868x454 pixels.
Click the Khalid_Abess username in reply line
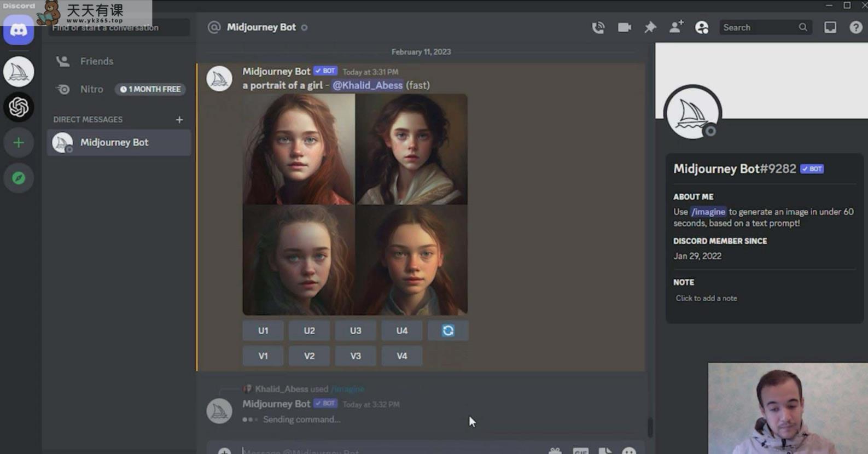[282, 389]
